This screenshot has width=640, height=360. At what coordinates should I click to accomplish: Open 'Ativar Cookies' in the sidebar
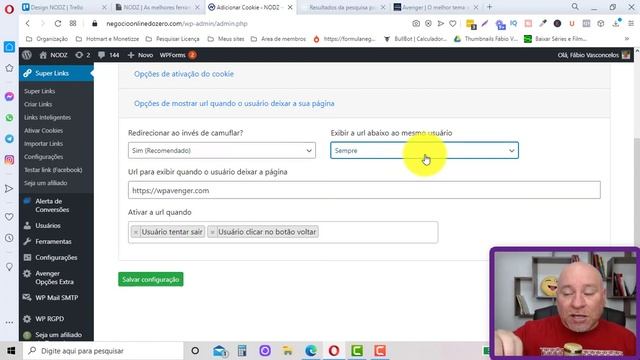tap(43, 131)
